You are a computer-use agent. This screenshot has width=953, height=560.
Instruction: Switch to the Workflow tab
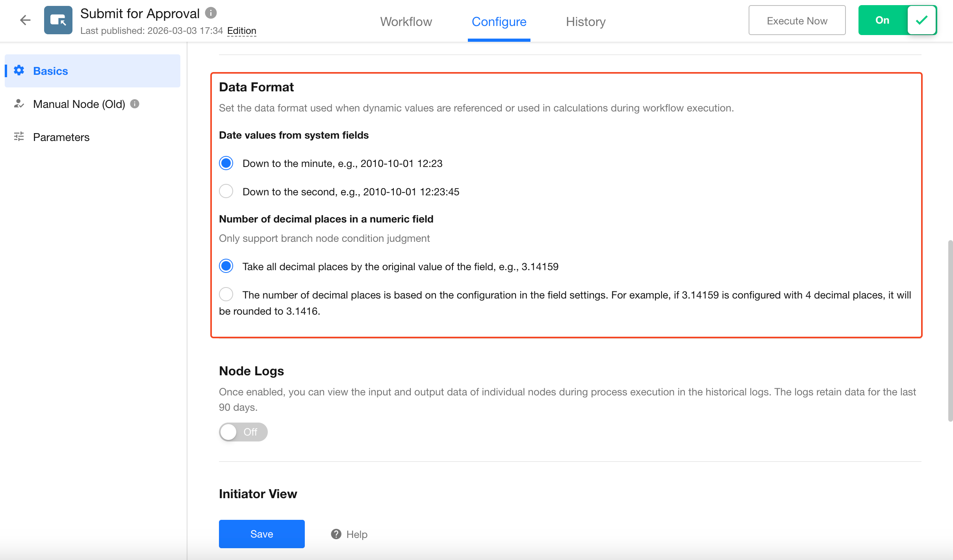[x=406, y=21]
